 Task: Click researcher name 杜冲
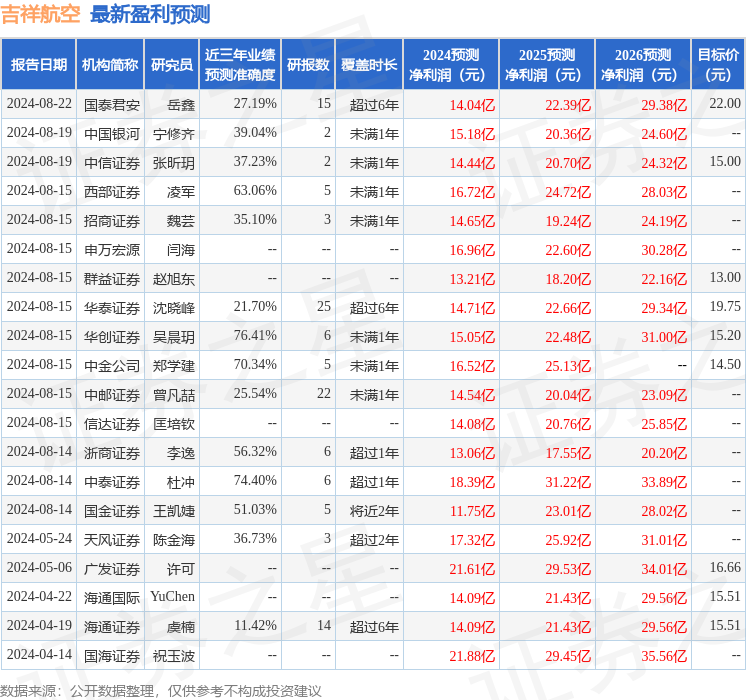coord(181,482)
